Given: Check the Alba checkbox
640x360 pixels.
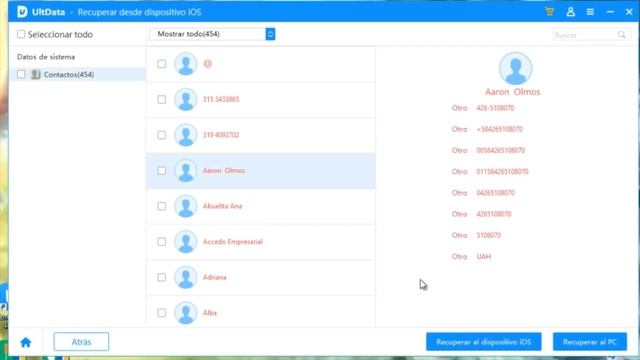Looking at the screenshot, I should pos(162,313).
